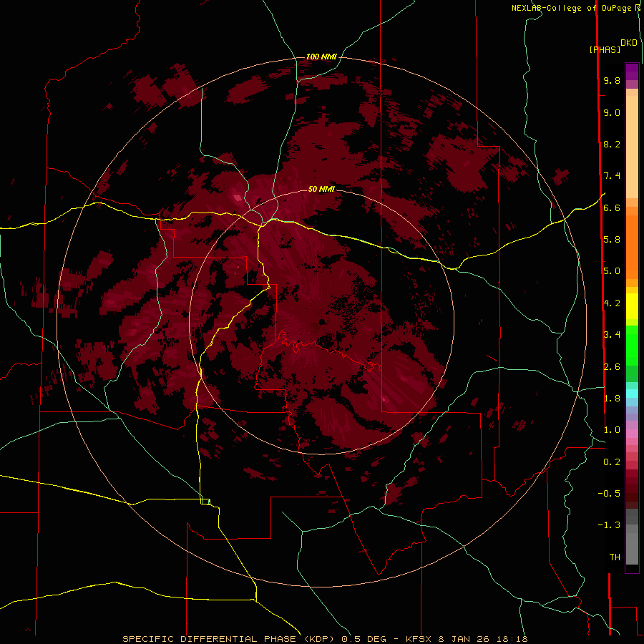Pick the yellow segment of the color bar

(x=632, y=306)
